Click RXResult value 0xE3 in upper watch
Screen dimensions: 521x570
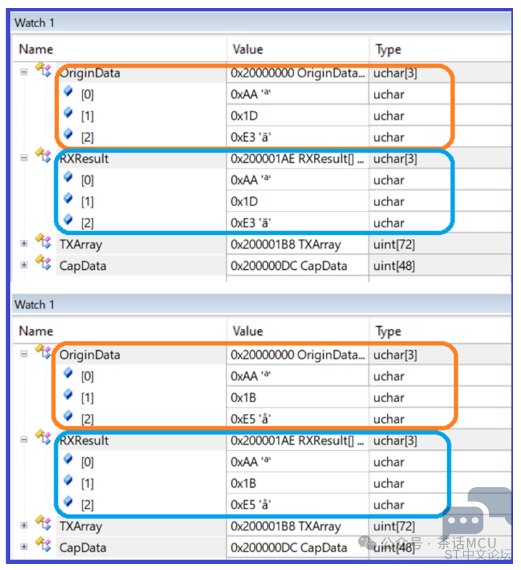click(251, 223)
